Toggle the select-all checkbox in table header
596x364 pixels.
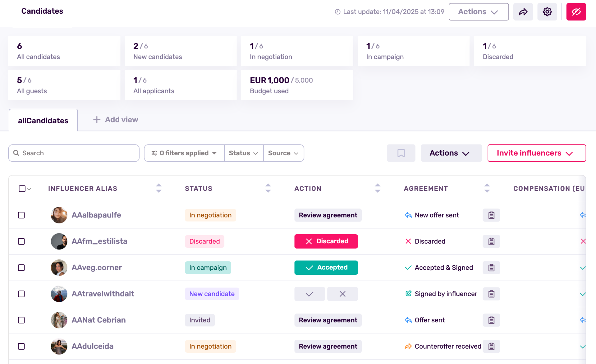(22, 189)
